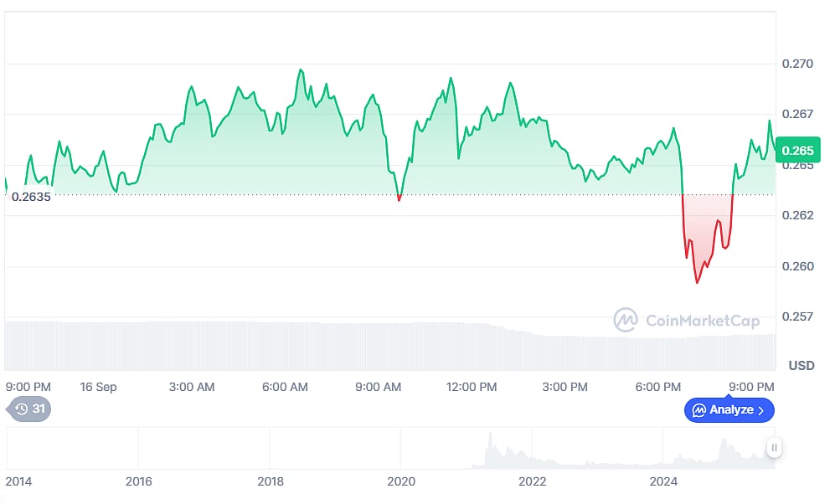Toggle the current price label showing 0.265
Viewport: 835px width, 504px height.
(x=796, y=150)
